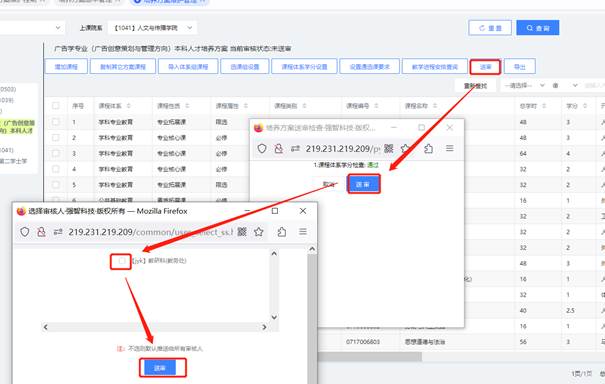Image resolution: width=605 pixels, height=384 pixels.
Task: Open the top-left partially visible dropdown
Action: (32, 28)
